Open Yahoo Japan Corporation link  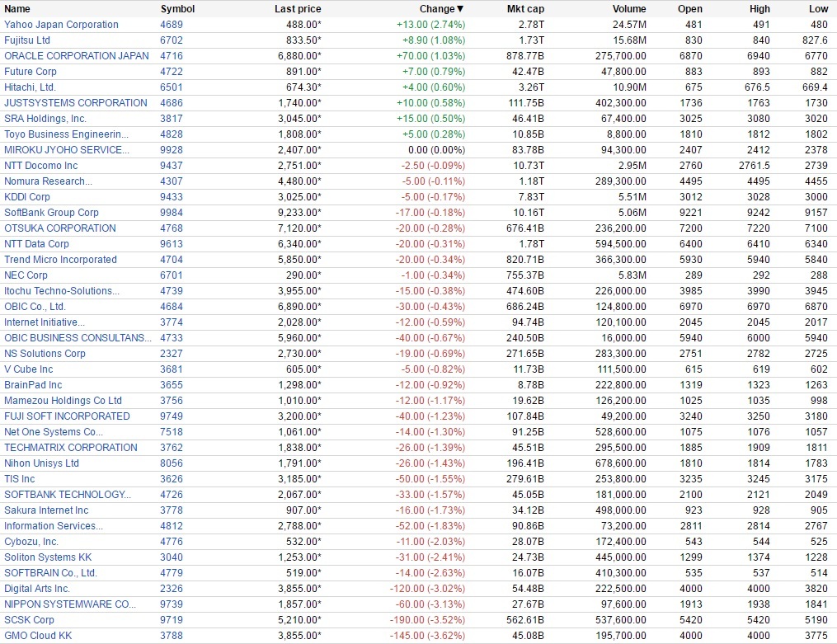61,25
